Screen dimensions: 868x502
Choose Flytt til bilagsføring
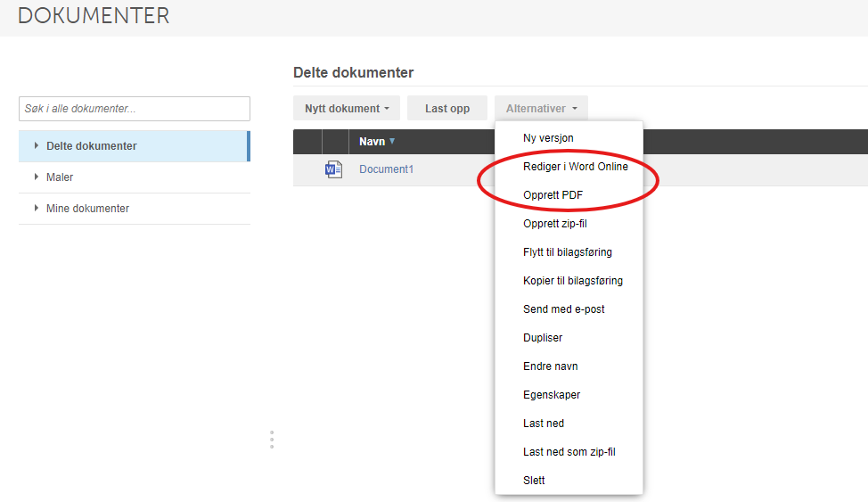tap(569, 252)
